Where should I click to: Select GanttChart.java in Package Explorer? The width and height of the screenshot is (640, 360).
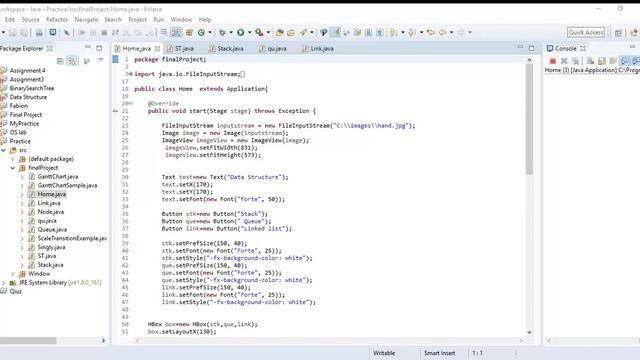[x=58, y=177]
